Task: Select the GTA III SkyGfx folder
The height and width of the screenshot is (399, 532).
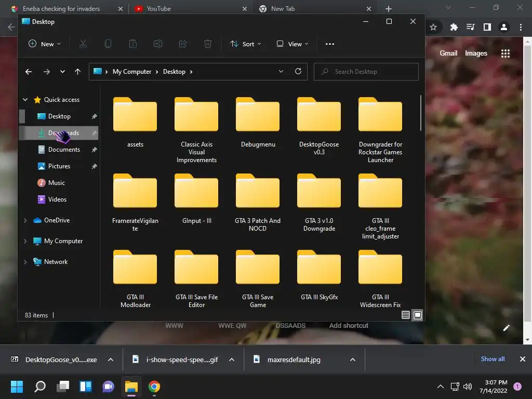Action: (x=319, y=275)
